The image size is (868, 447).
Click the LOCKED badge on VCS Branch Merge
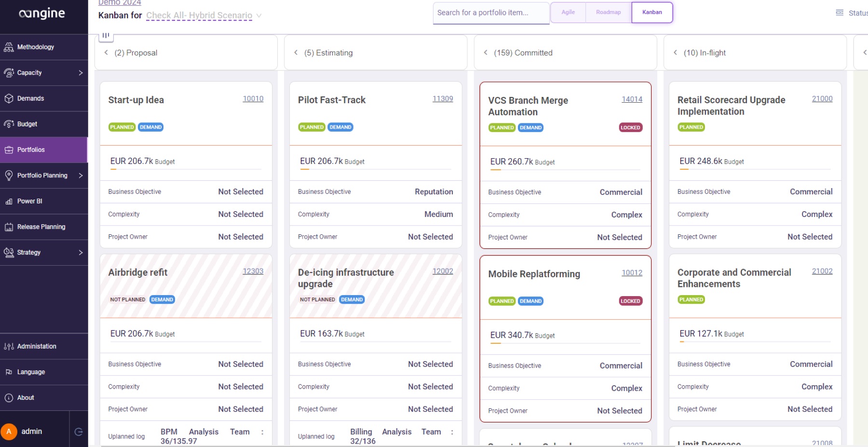pyautogui.click(x=630, y=128)
